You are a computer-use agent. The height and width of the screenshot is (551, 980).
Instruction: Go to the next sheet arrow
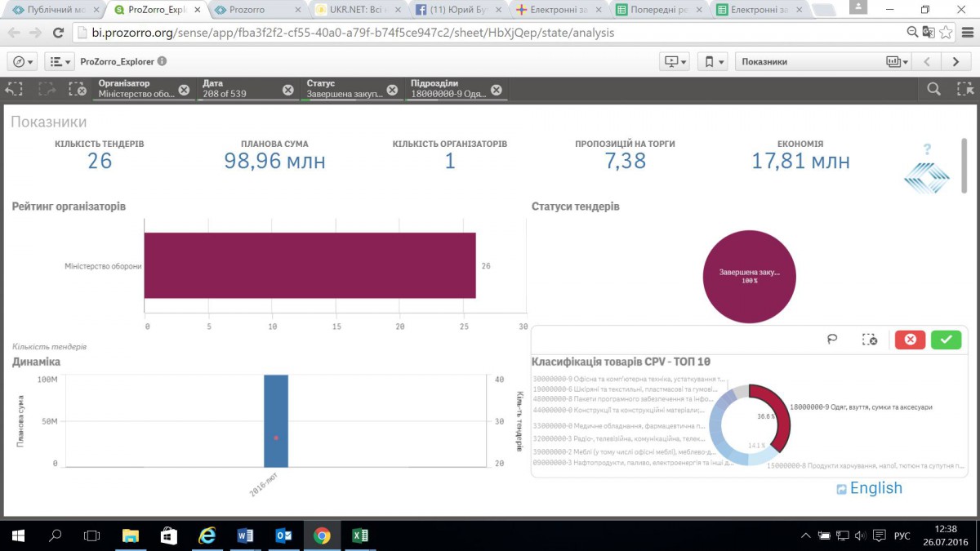coord(955,61)
